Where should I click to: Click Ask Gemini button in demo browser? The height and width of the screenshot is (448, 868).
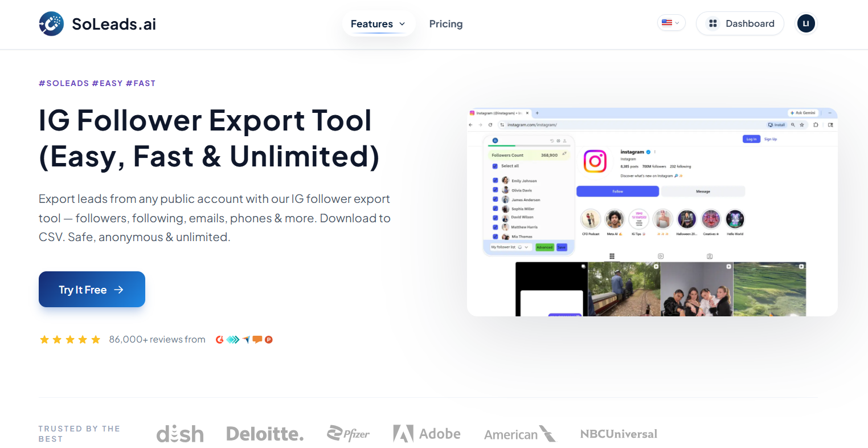coord(803,113)
